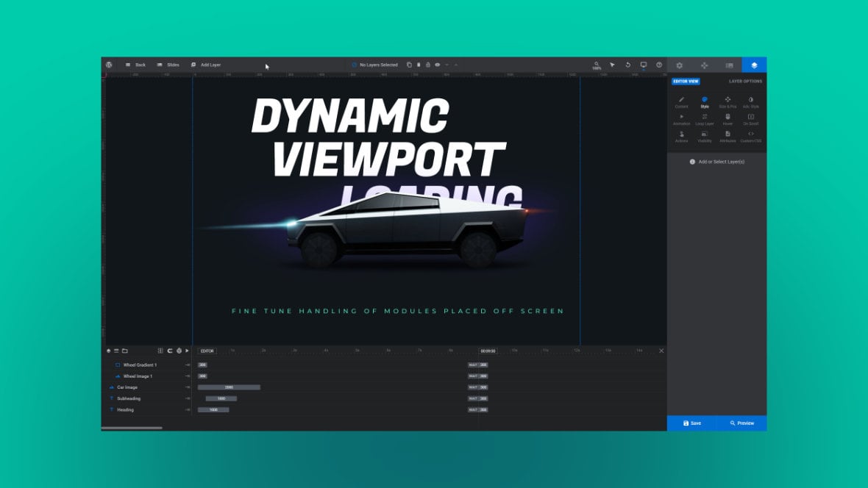868x488 pixels.
Task: Click the Car Image row timeline arrow toggle
Action: click(x=188, y=387)
